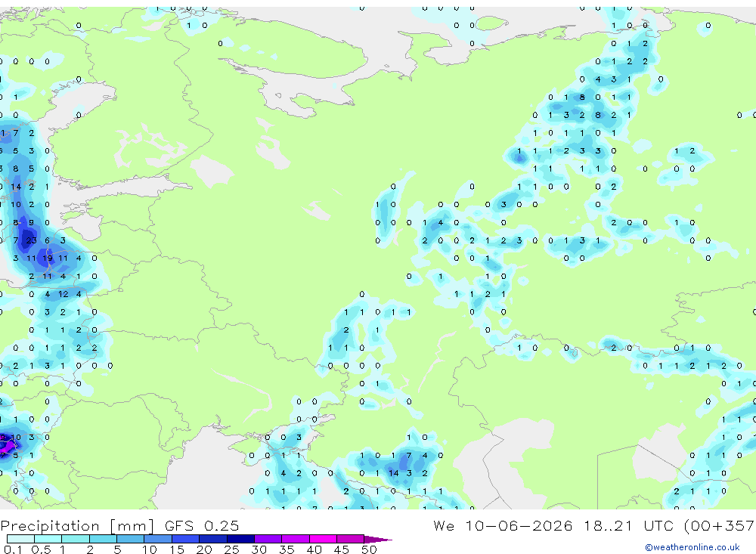Click the 0.5–1 mm legend swatch
The height and width of the screenshot is (554, 756).
pos(48,539)
